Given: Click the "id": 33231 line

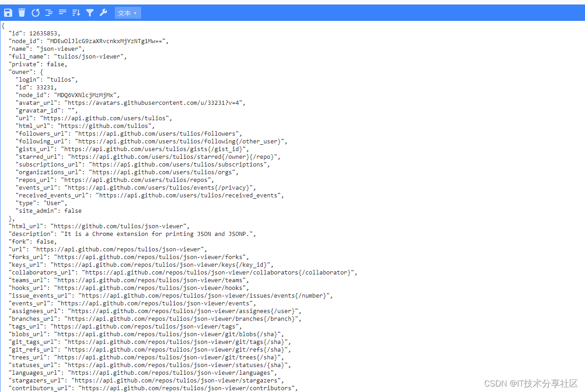Looking at the screenshot, I should coord(36,87).
